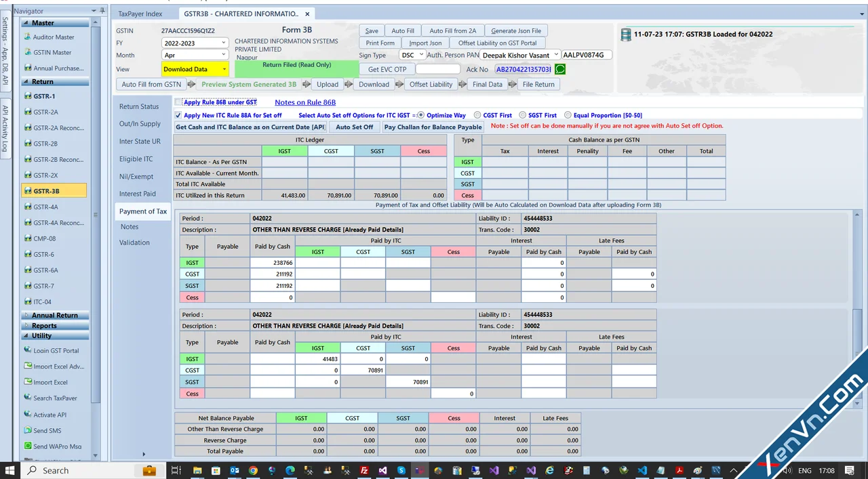
Task: Open the Interest Paid side tab
Action: (138, 194)
